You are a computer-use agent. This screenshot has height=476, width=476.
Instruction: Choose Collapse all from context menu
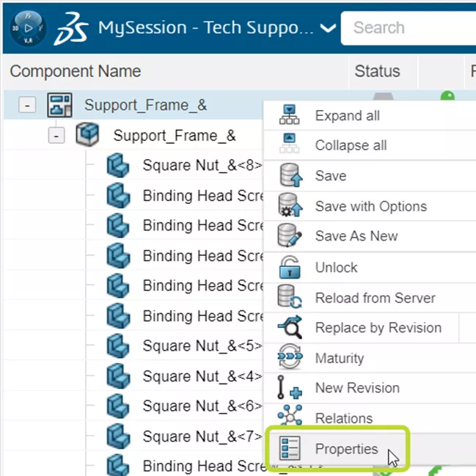[x=351, y=146]
